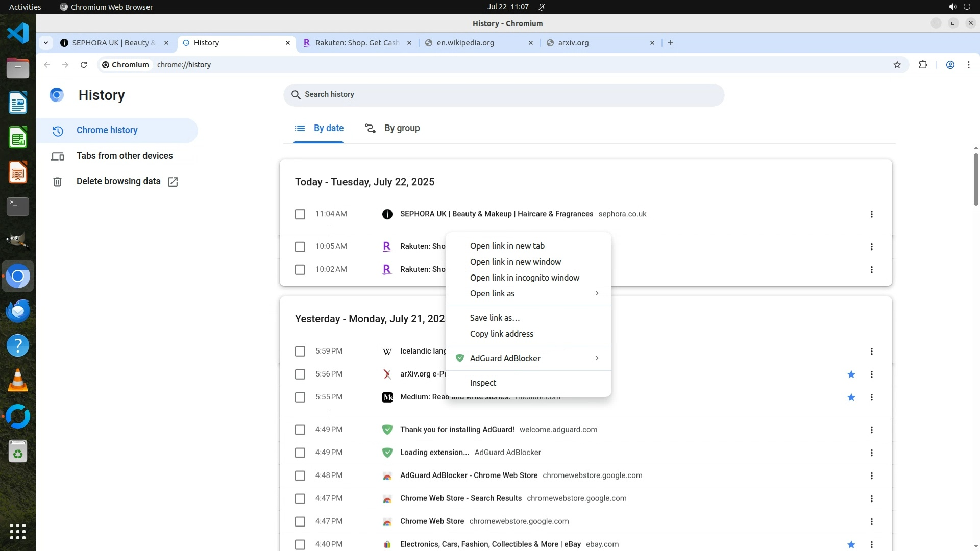Select the 11:04 AM SEPHORA entry checkbox
Image resolution: width=980 pixels, height=551 pixels.
300,214
